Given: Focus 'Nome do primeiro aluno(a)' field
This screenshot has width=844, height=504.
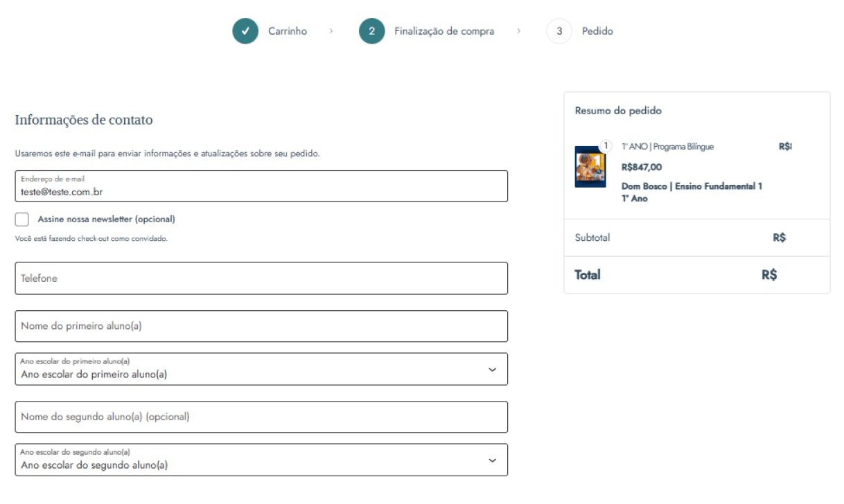Looking at the screenshot, I should (261, 326).
